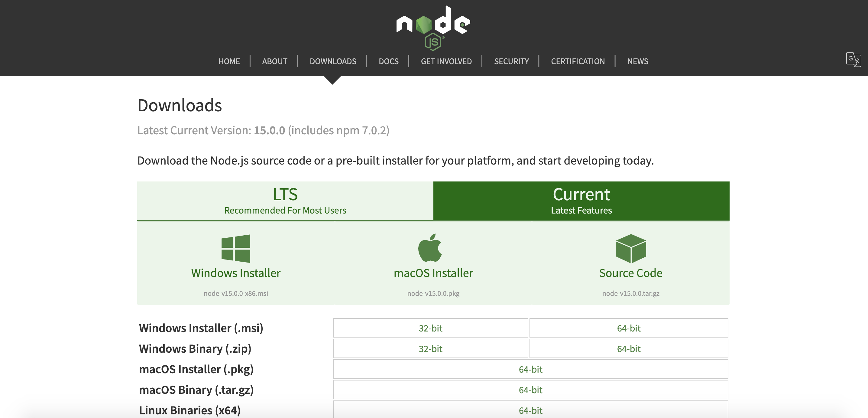The height and width of the screenshot is (418, 868).
Task: Download 64-bit macOS Binary (.tar.gz)
Action: coord(530,390)
